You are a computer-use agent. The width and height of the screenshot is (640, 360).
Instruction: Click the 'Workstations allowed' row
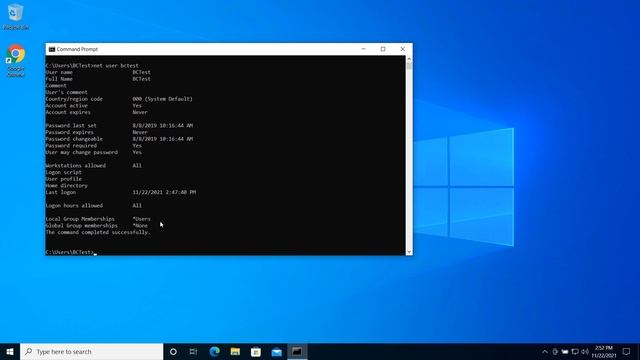[93, 166]
